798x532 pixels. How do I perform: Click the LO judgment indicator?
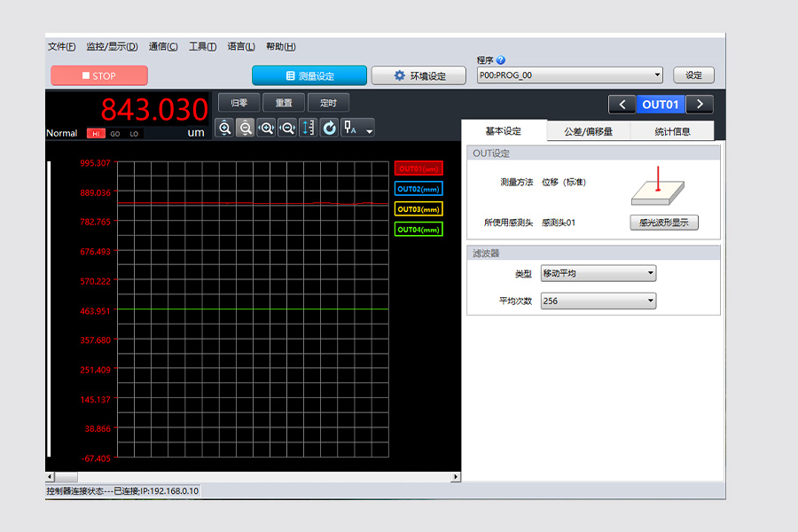pyautogui.click(x=134, y=134)
